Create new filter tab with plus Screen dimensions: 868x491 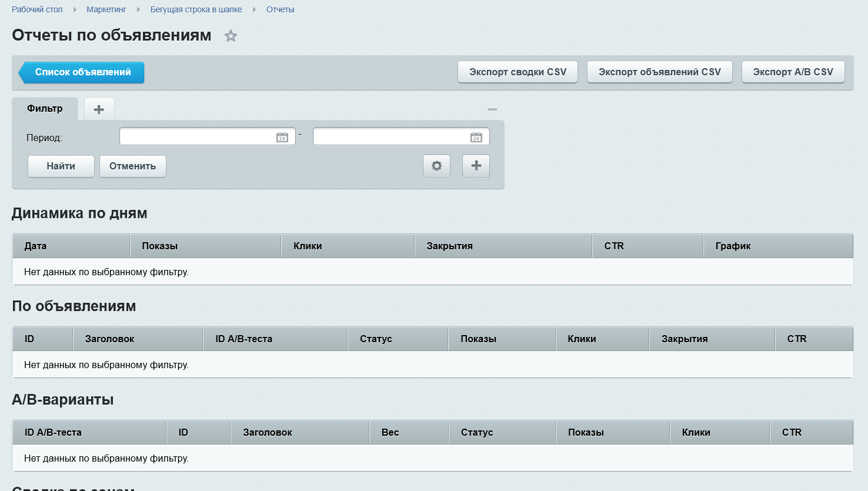click(x=99, y=109)
